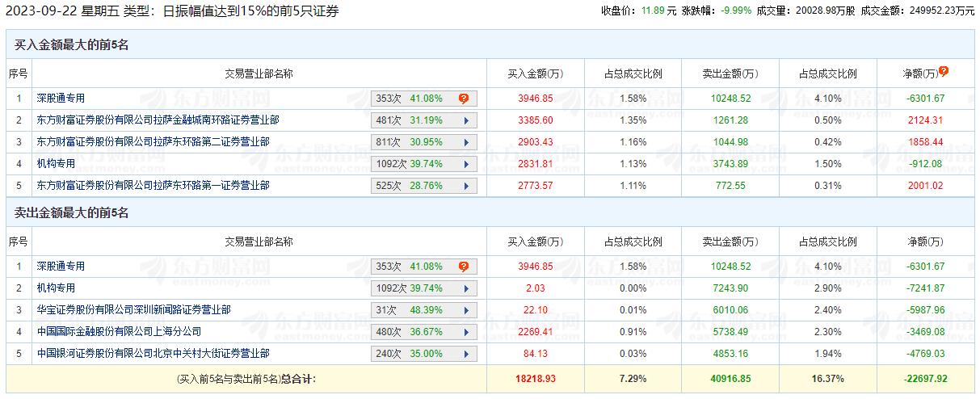Expand arrow next to 31次 48.39%
980x399 pixels.
coord(466,310)
